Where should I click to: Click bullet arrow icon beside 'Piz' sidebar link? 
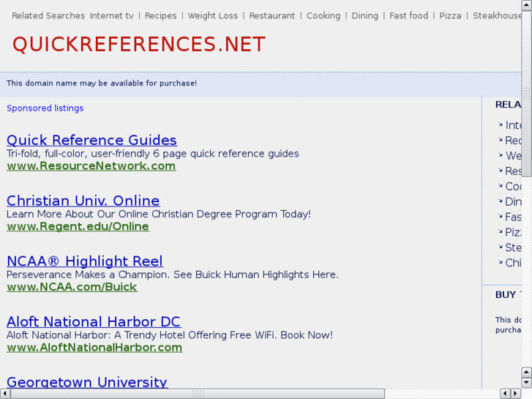[x=500, y=231]
